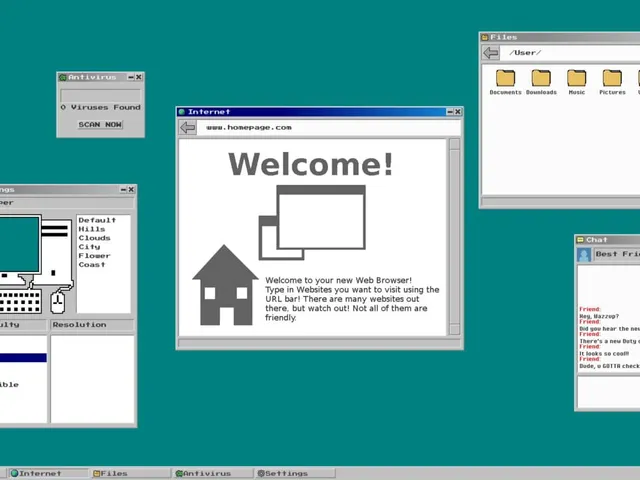Select the Default wallpaper option
This screenshot has height=480, width=640.
click(x=97, y=220)
